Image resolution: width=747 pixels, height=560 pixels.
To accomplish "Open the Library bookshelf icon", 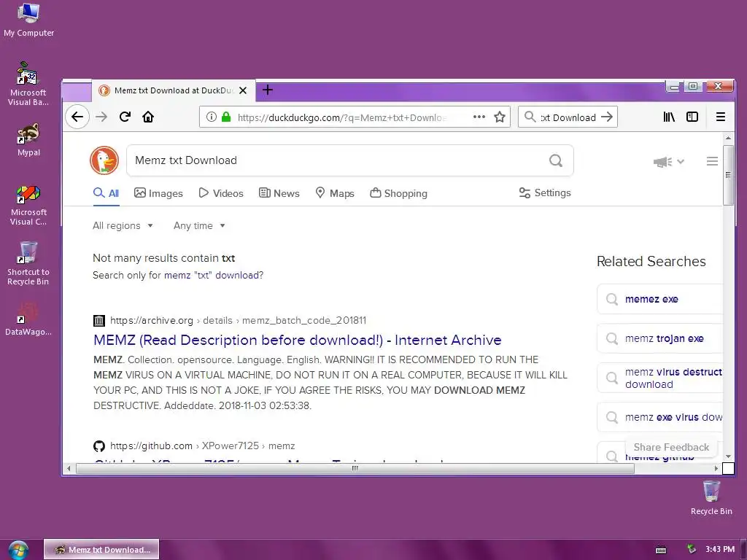I will coord(670,117).
